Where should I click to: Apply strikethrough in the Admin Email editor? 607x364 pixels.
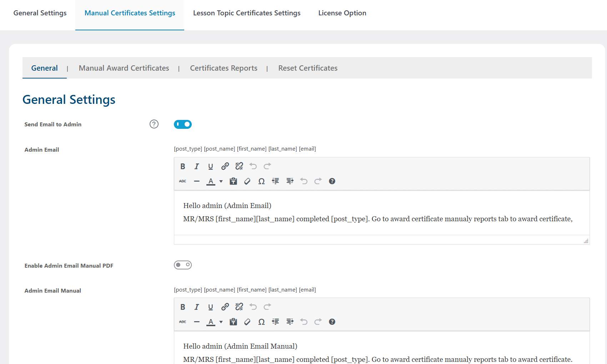point(183,181)
